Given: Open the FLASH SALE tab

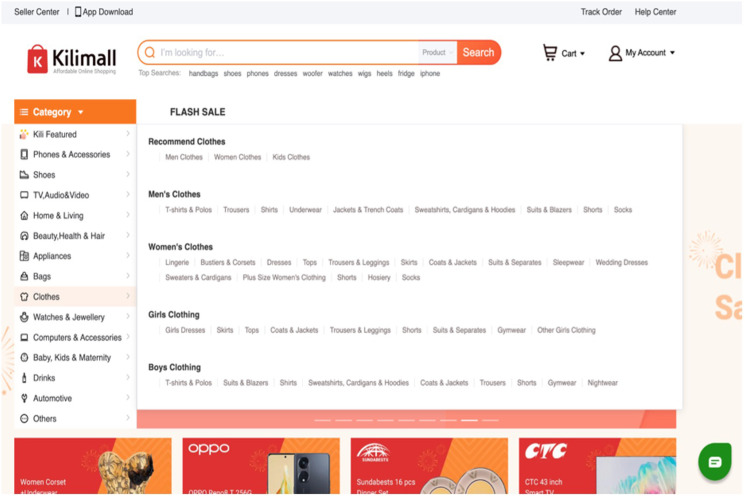Looking at the screenshot, I should point(197,112).
